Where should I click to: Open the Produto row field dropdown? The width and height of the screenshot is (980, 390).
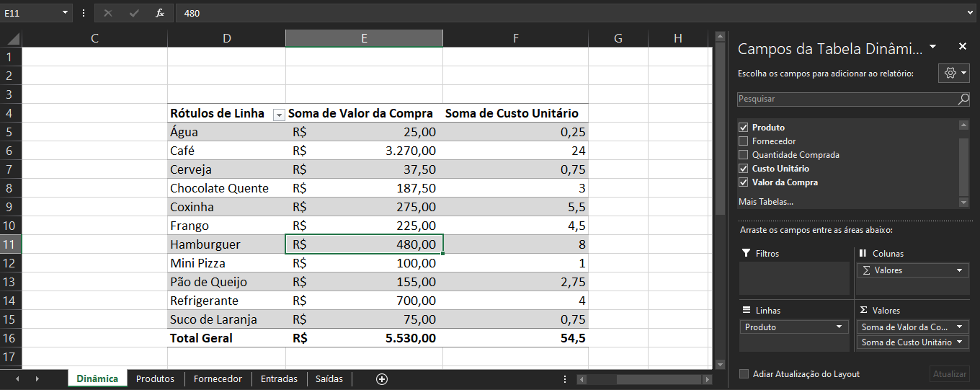click(x=839, y=327)
